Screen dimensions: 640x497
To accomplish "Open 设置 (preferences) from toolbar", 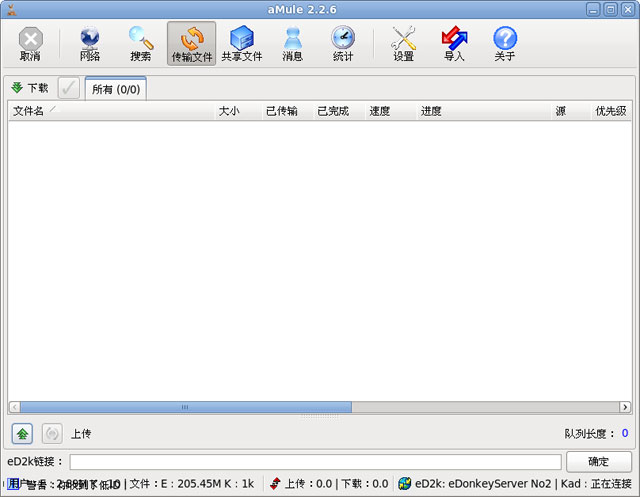I will tap(404, 44).
